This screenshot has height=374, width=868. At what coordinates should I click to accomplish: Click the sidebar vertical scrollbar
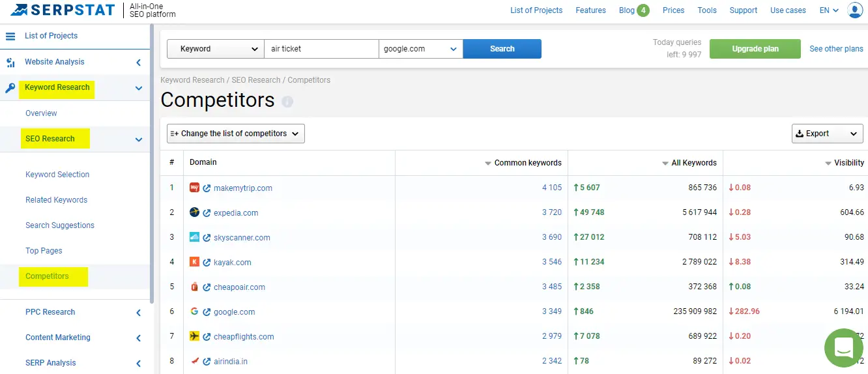[152, 163]
